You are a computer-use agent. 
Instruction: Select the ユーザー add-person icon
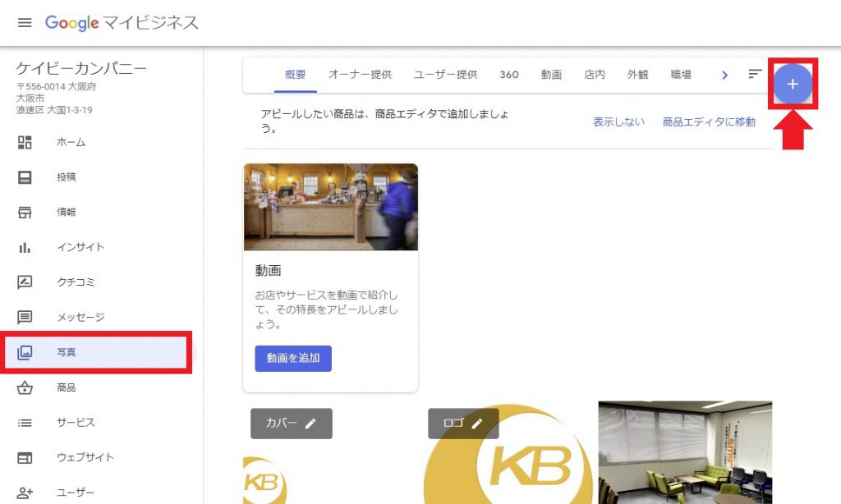pos(25,493)
